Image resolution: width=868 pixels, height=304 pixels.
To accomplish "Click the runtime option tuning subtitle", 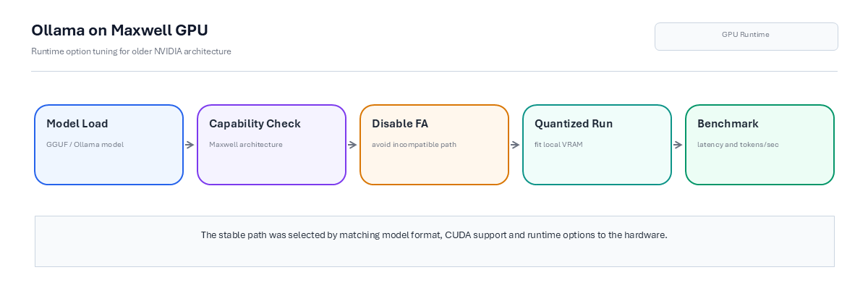I will (x=131, y=51).
